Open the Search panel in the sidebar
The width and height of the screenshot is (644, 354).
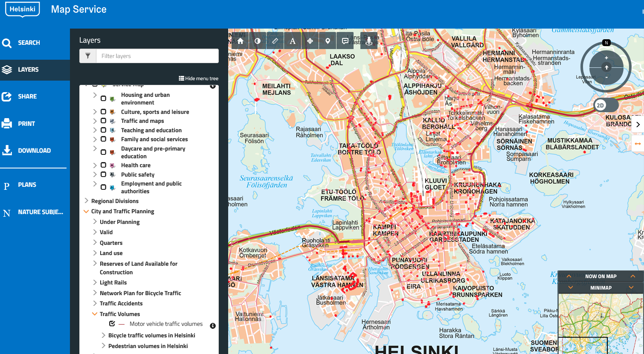coord(29,43)
